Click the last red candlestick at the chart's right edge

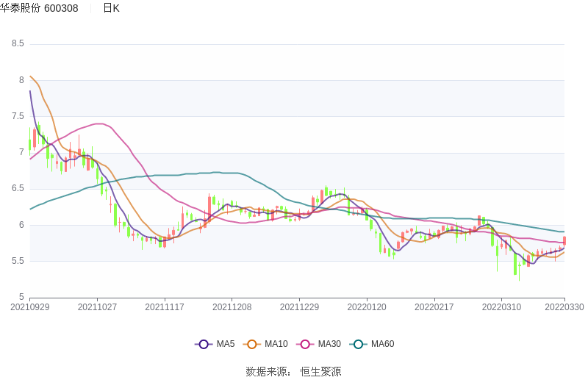(x=564, y=240)
